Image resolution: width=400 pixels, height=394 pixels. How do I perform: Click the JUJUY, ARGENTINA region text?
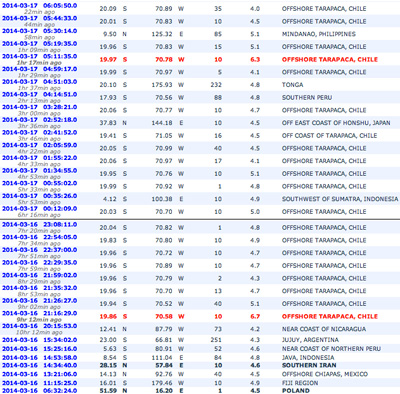click(x=310, y=340)
